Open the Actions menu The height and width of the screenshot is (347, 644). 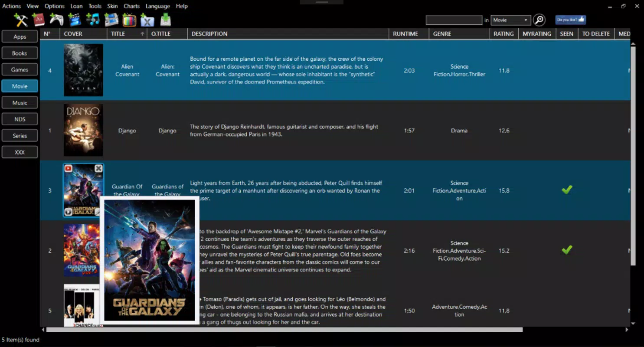pyautogui.click(x=11, y=6)
